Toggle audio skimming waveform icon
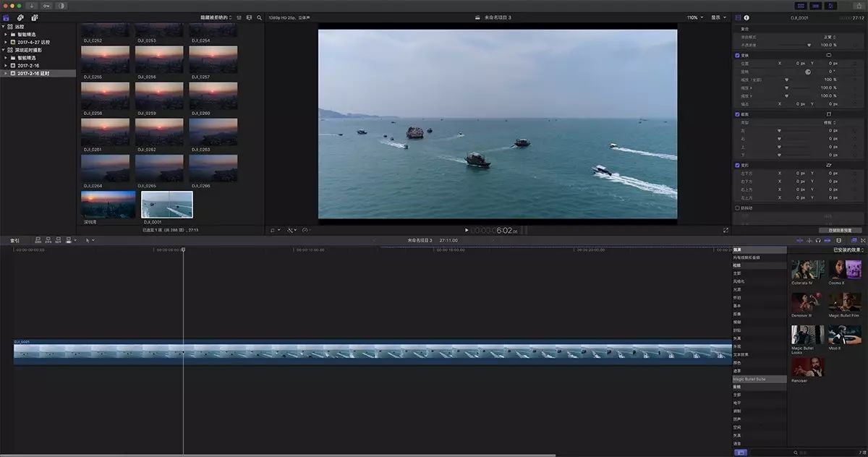This screenshot has width=868, height=457. point(809,240)
